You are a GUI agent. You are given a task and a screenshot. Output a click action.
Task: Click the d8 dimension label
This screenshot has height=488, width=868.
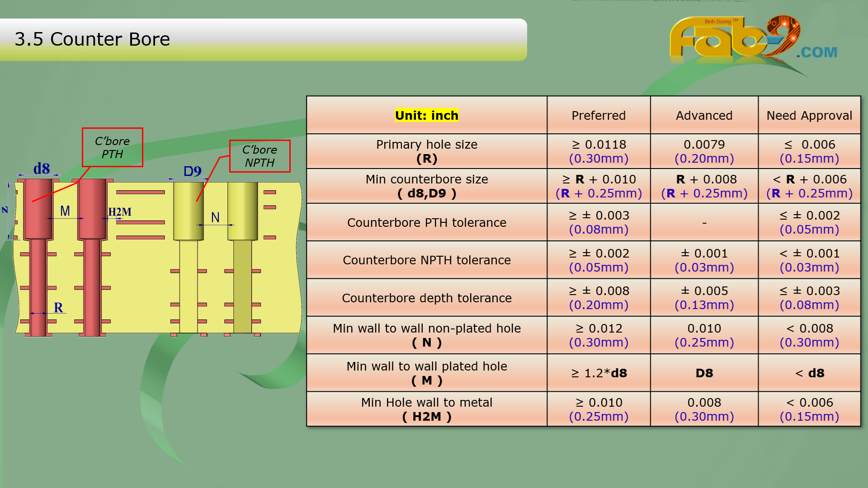tap(42, 169)
